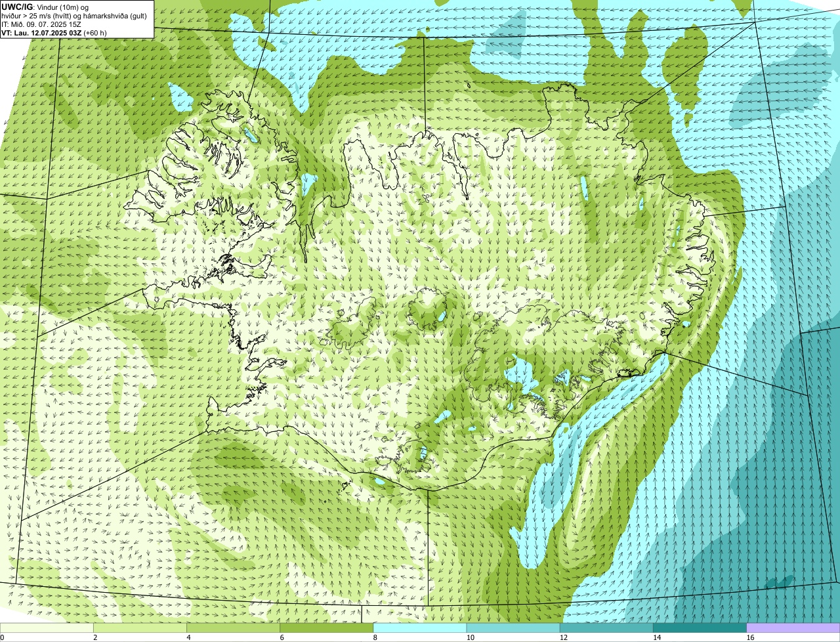The image size is (840, 642).
Task: Click the '4' label on the wind scale
Action: pos(188,637)
